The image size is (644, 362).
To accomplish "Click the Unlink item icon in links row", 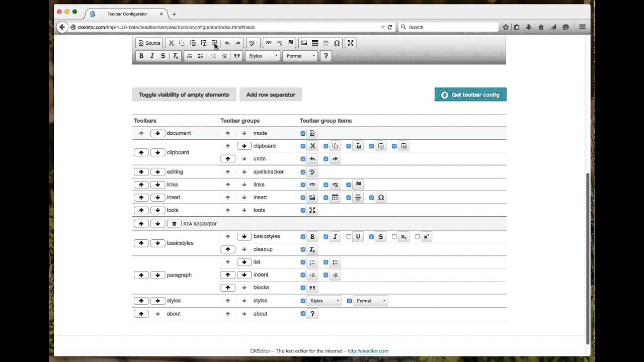I will coord(335,185).
